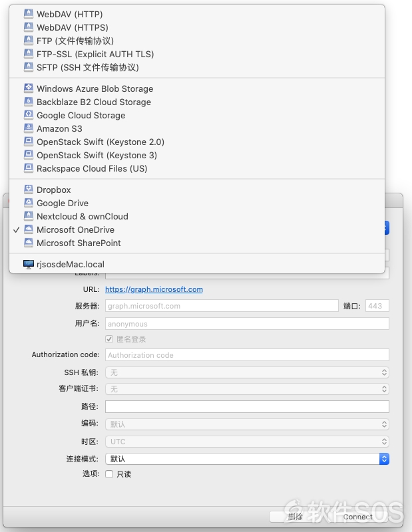Choose Rackspace Cloud Files (US) entry text

[92, 169]
